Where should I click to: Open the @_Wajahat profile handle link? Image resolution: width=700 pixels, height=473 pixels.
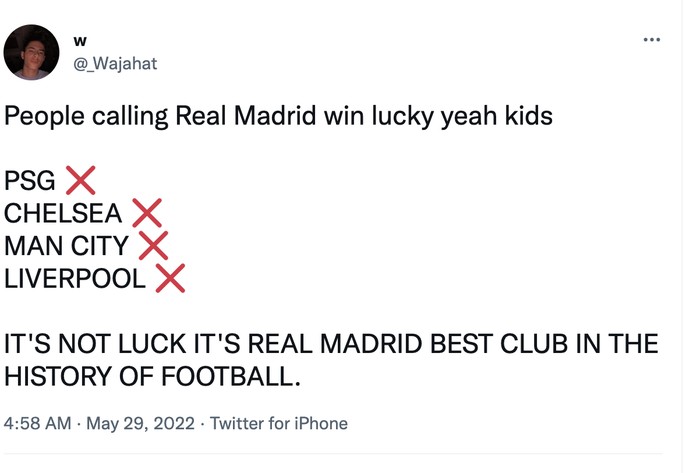pyautogui.click(x=115, y=63)
